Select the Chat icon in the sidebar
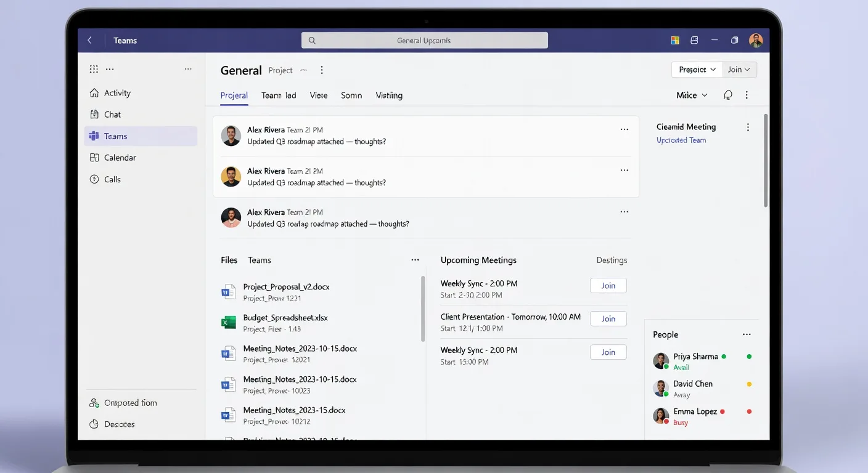868x473 pixels. point(112,114)
